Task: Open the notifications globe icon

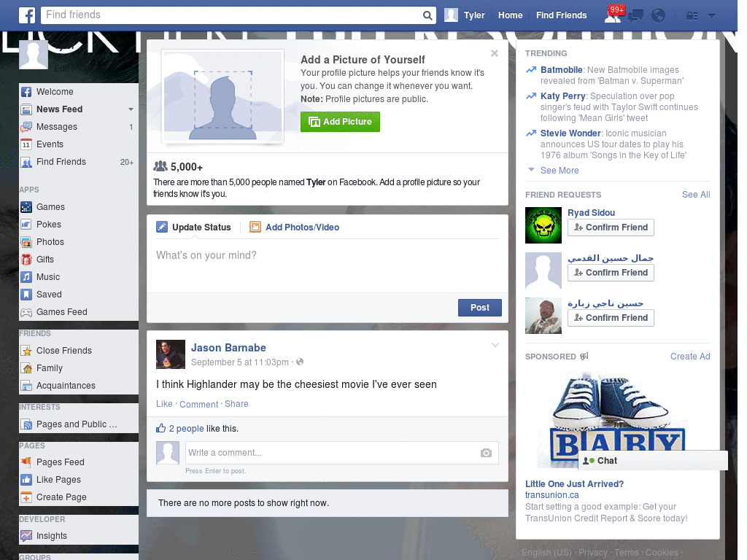Action: tap(659, 16)
